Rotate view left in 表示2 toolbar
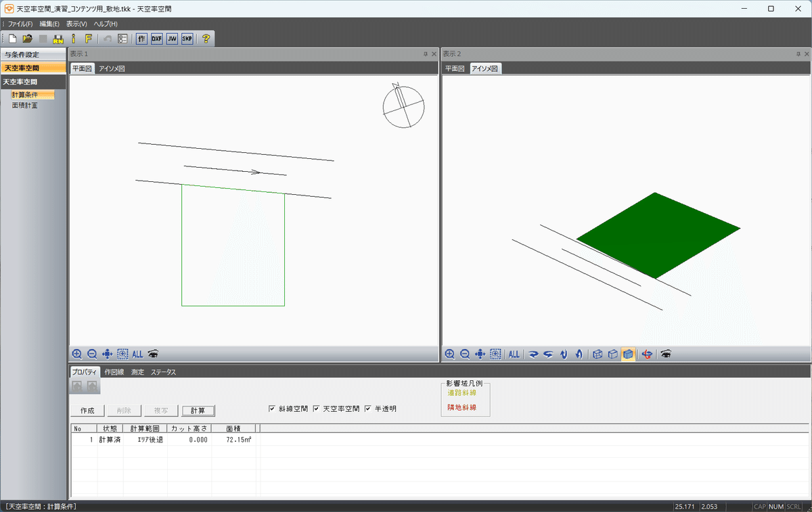Image resolution: width=812 pixels, height=512 pixels. [548, 354]
